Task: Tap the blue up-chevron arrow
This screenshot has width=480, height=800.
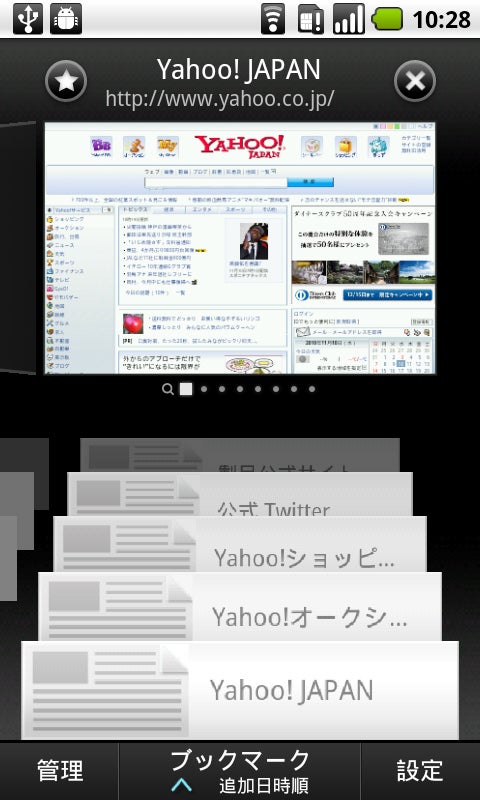Action: (182, 785)
